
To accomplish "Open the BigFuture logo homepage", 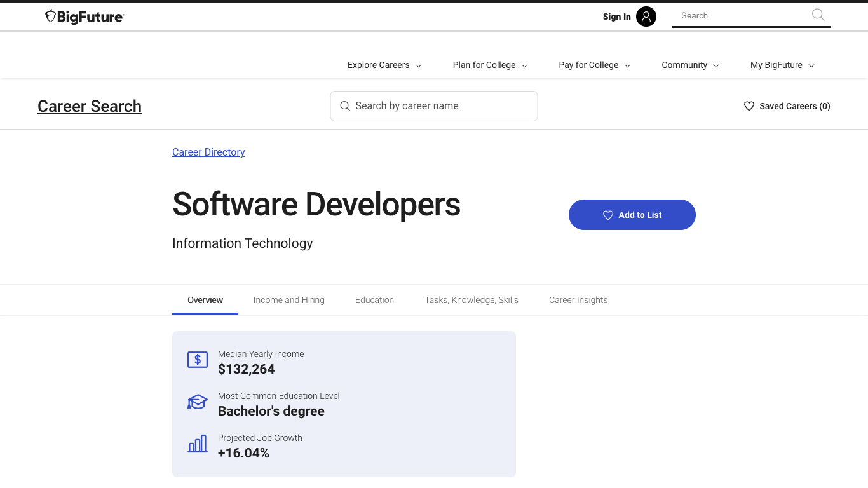I will 84,17.
